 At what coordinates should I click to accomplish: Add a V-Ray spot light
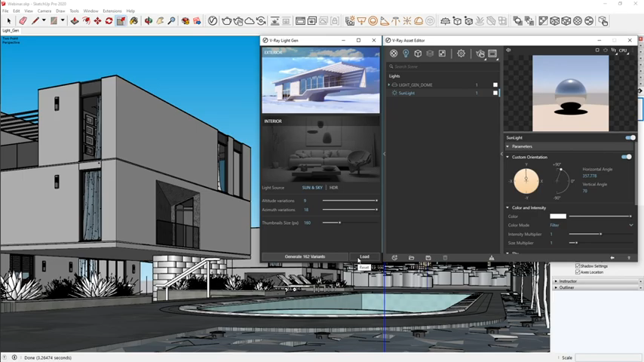[385, 20]
